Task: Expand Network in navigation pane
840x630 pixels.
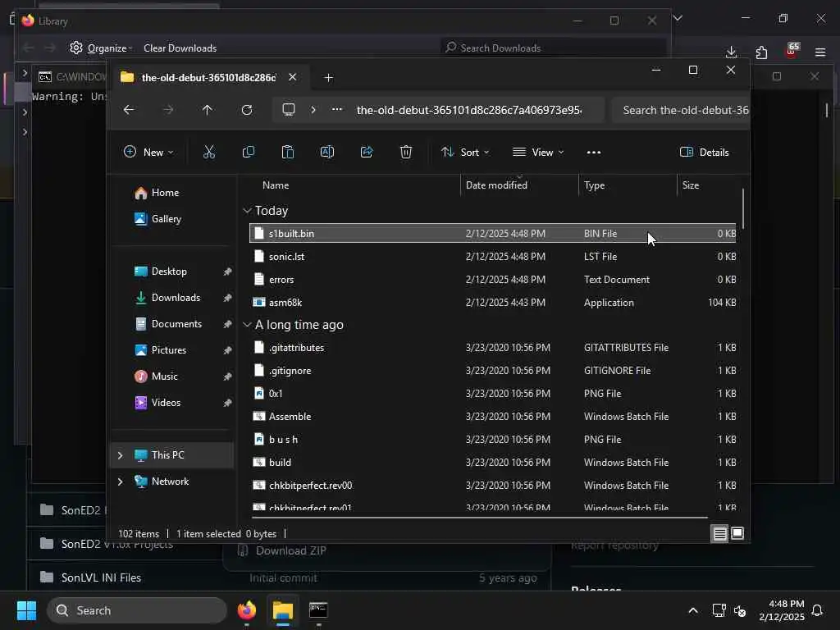Action: [x=120, y=482]
